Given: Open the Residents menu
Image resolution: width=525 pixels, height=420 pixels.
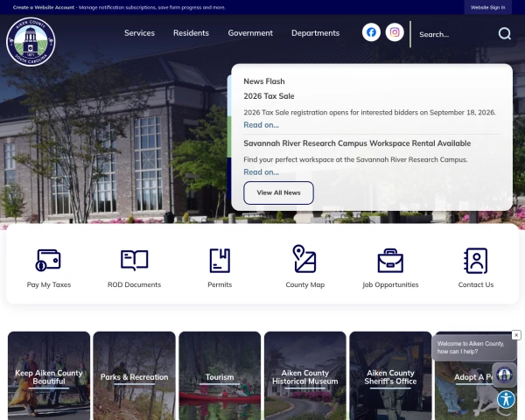Looking at the screenshot, I should (191, 33).
